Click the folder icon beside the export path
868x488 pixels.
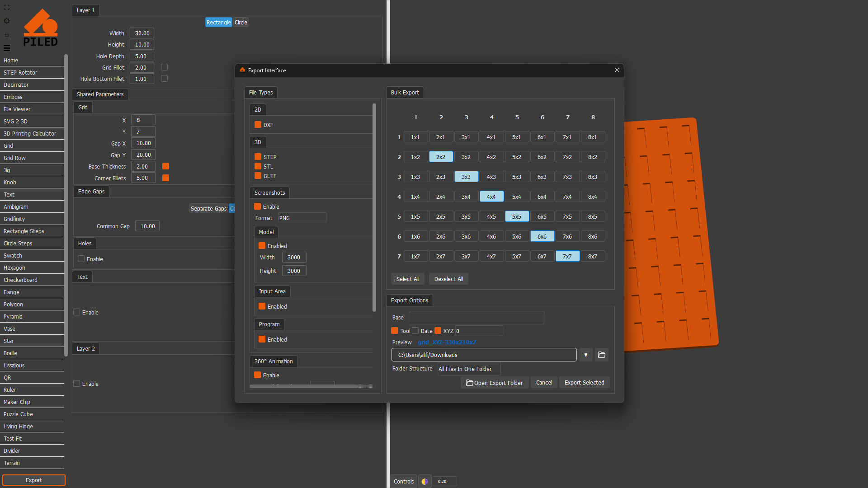[601, 355]
